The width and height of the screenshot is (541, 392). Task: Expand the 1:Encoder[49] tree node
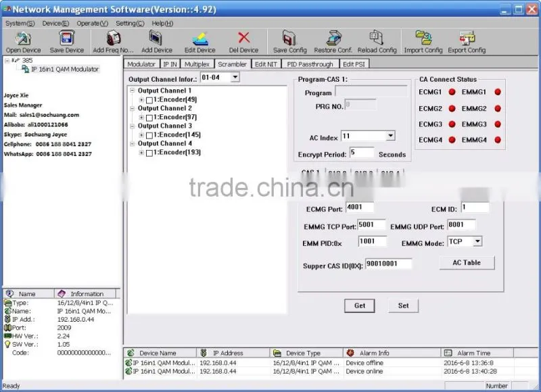(141, 99)
